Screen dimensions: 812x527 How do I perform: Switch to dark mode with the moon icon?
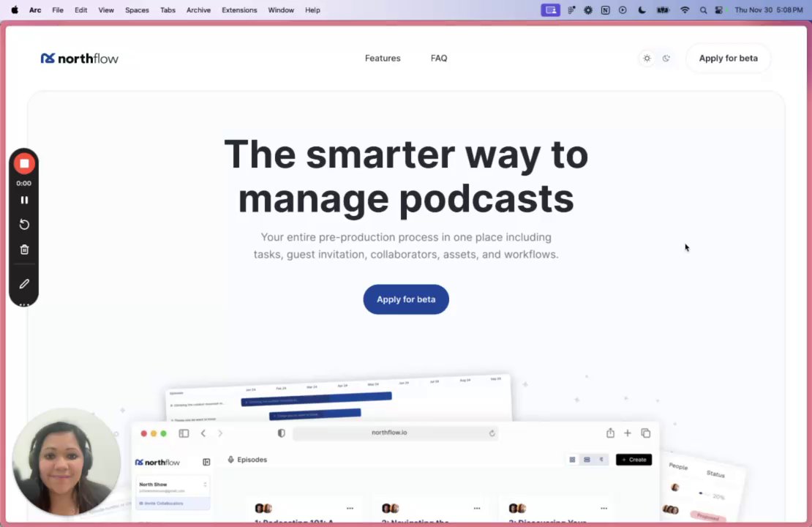666,59
